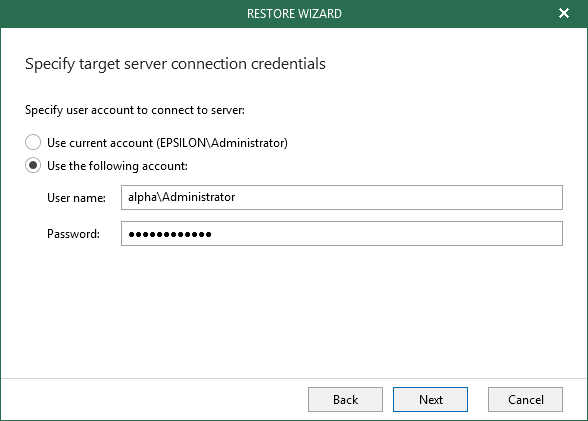
Task: Select the Use current account radio button
Action: [33, 142]
